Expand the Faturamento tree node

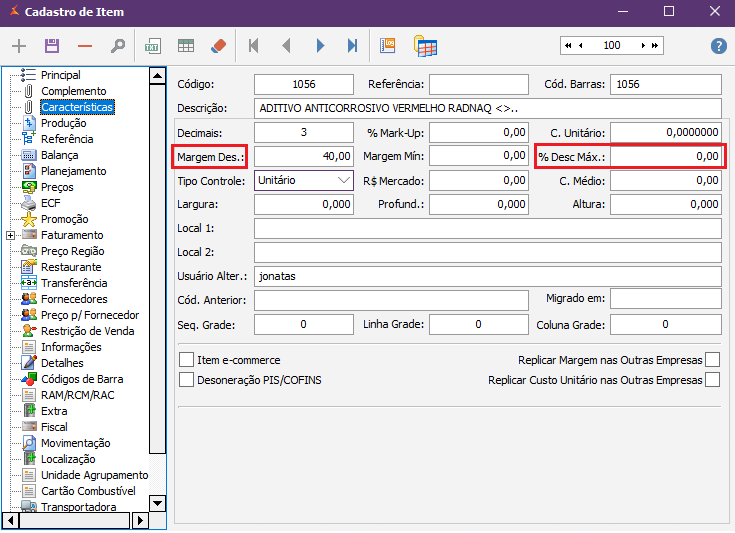[x=10, y=235]
